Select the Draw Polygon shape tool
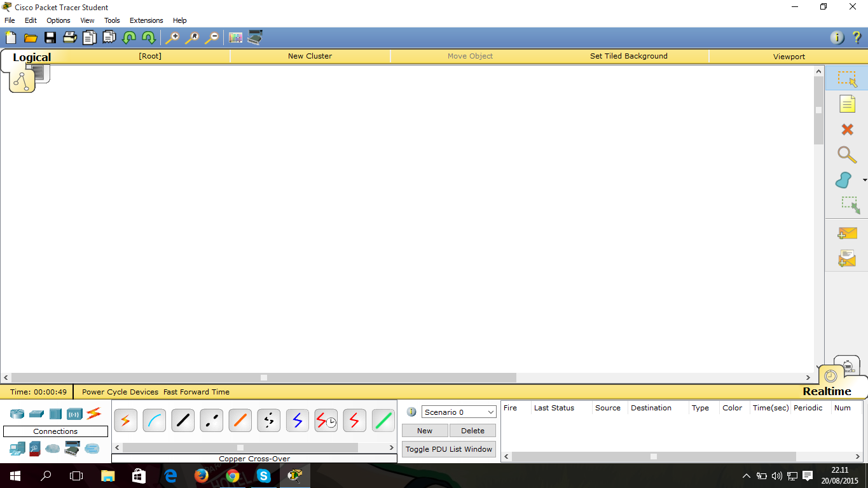 tap(844, 180)
